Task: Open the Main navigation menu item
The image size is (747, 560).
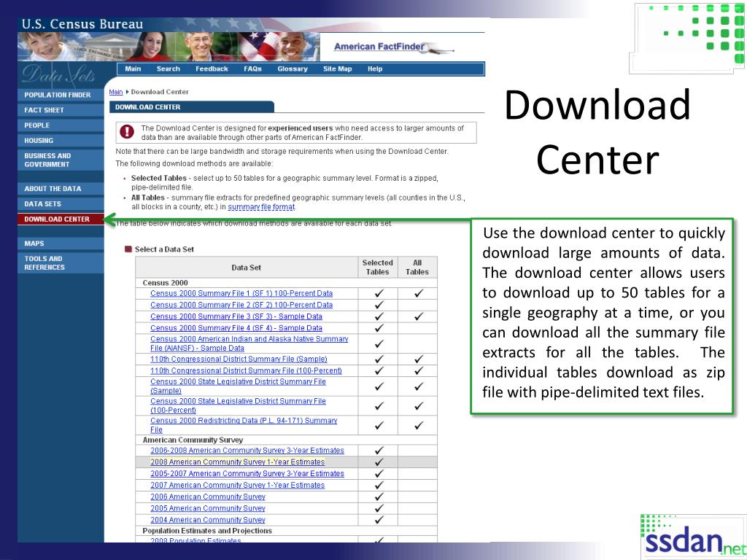Action: tap(133, 69)
